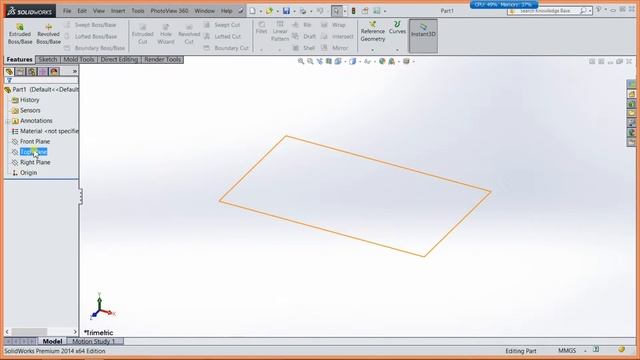Open the Reference Geometry tool
This screenshot has height=360, width=640.
tap(373, 31)
